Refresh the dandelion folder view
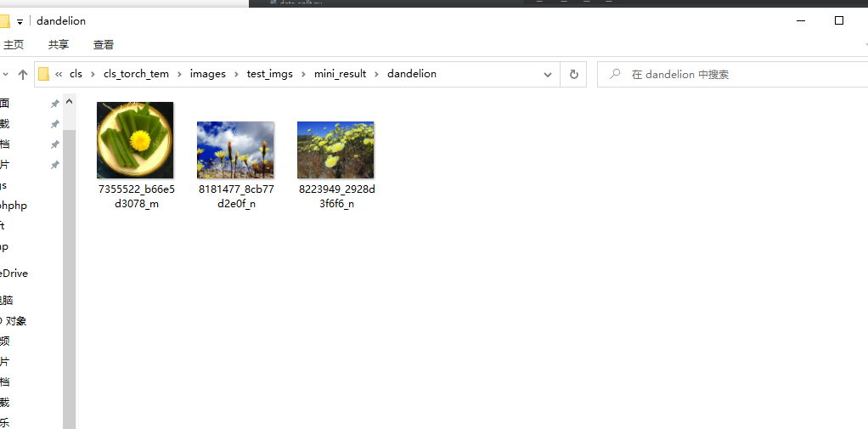Viewport: 868px width, 429px height. click(573, 74)
